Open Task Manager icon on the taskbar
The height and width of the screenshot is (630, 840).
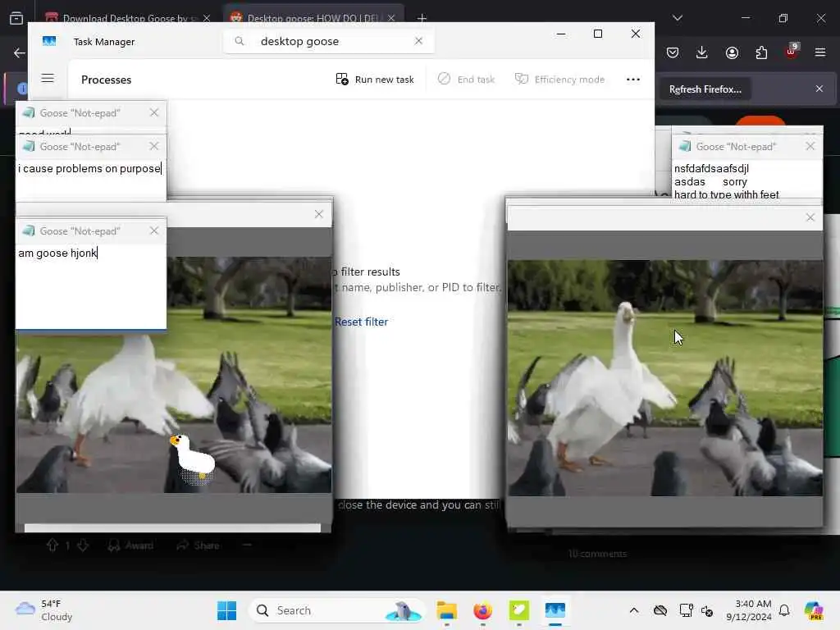555,610
